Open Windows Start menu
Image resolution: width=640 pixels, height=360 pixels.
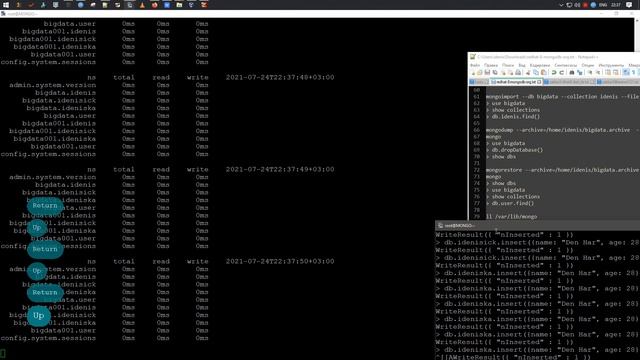(6, 5)
